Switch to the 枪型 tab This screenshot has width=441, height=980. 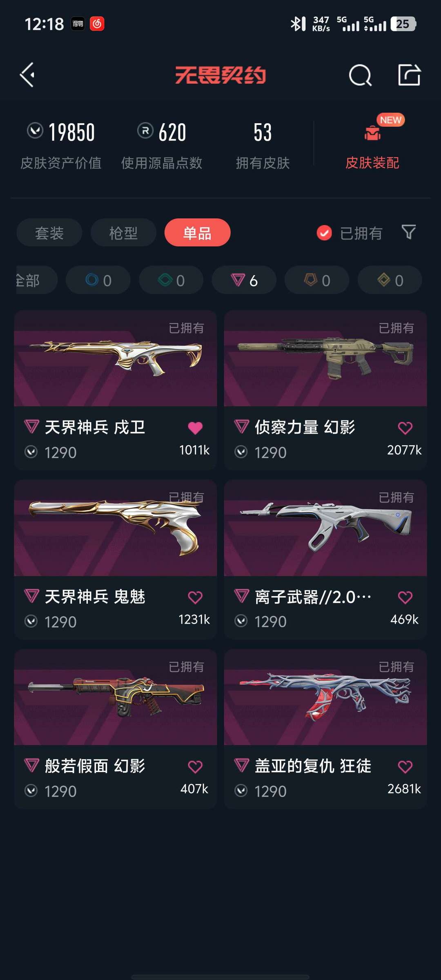[x=123, y=233]
